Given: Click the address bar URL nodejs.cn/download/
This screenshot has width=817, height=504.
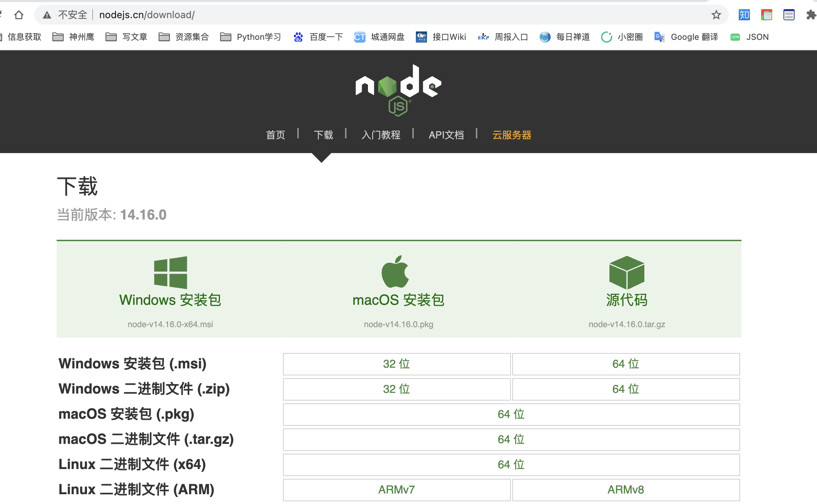Looking at the screenshot, I should (x=147, y=15).
